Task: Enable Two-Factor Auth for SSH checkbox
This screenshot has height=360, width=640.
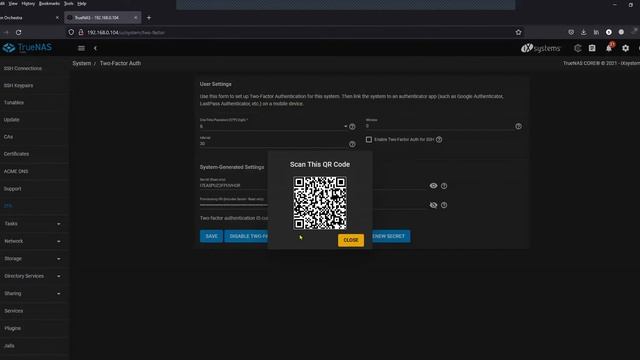Action: point(369,140)
